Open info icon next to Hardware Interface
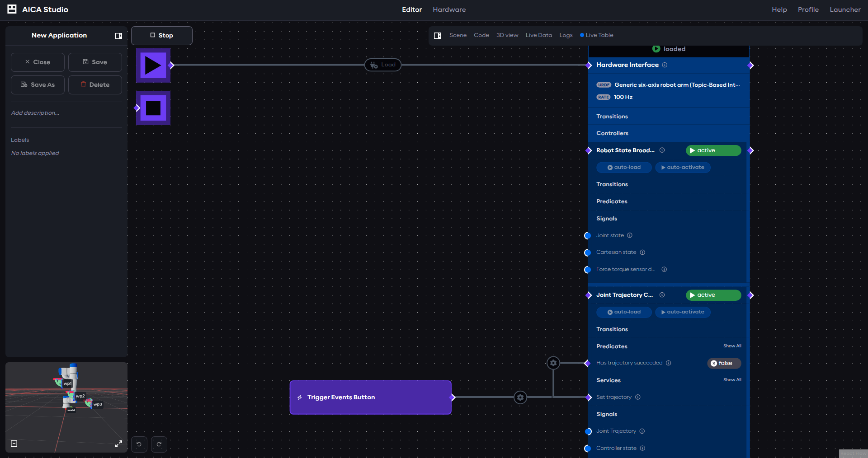 pos(665,65)
